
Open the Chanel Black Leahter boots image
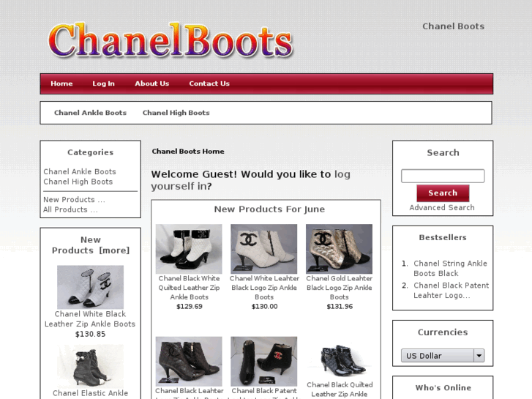[189, 362]
